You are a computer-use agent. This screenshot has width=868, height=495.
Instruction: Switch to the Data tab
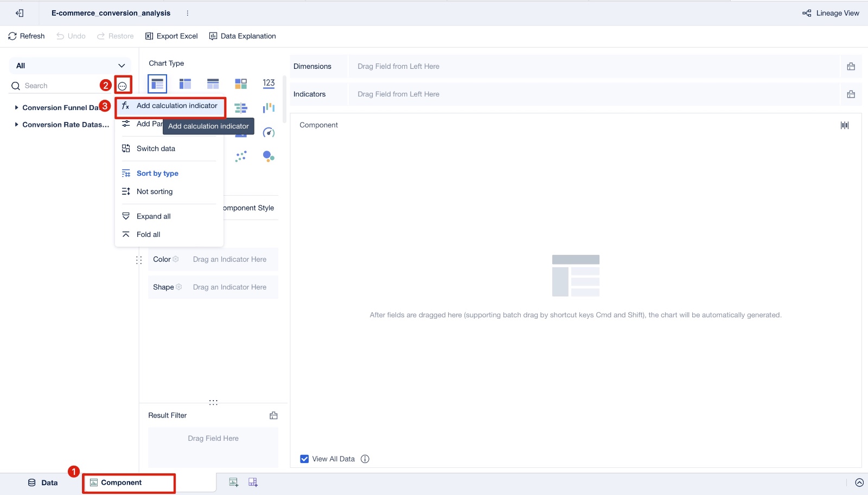tap(43, 483)
